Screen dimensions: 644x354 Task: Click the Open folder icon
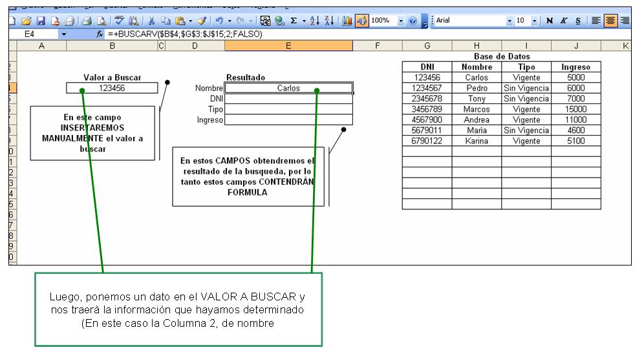(x=27, y=21)
